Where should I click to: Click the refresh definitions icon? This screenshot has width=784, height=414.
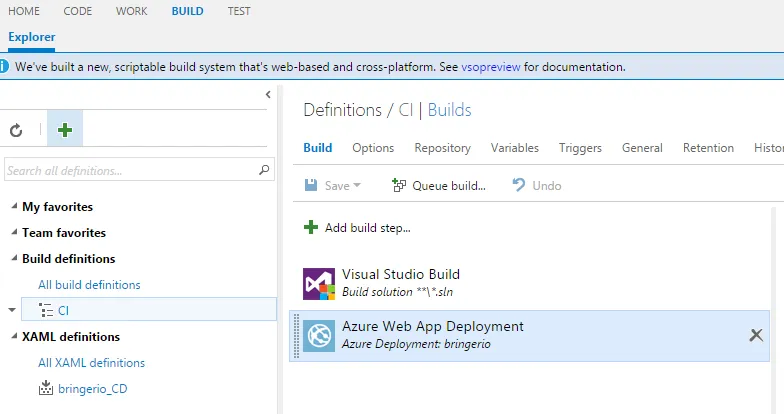[x=16, y=130]
